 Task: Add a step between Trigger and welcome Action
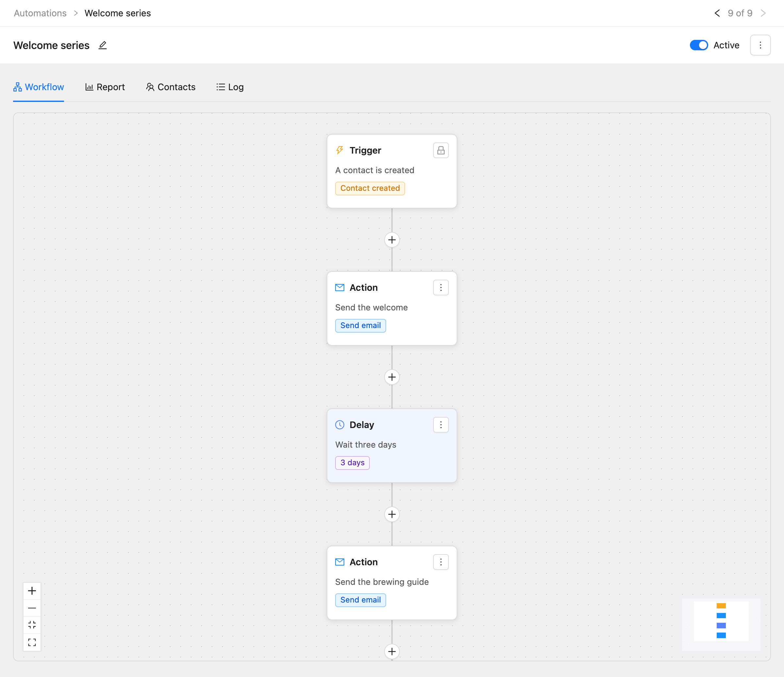point(392,240)
